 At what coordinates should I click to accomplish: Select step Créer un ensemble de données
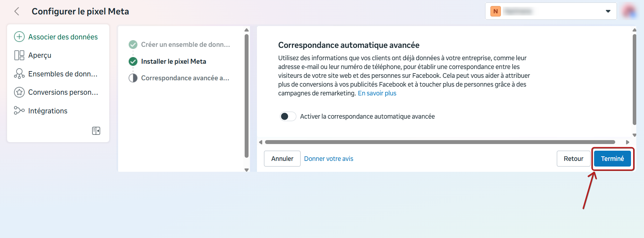click(x=180, y=44)
